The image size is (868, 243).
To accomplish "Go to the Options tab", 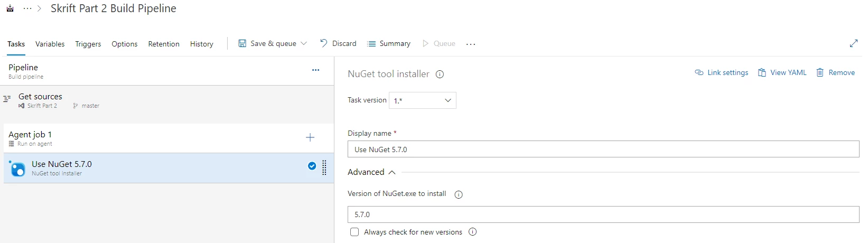I will click(x=125, y=44).
